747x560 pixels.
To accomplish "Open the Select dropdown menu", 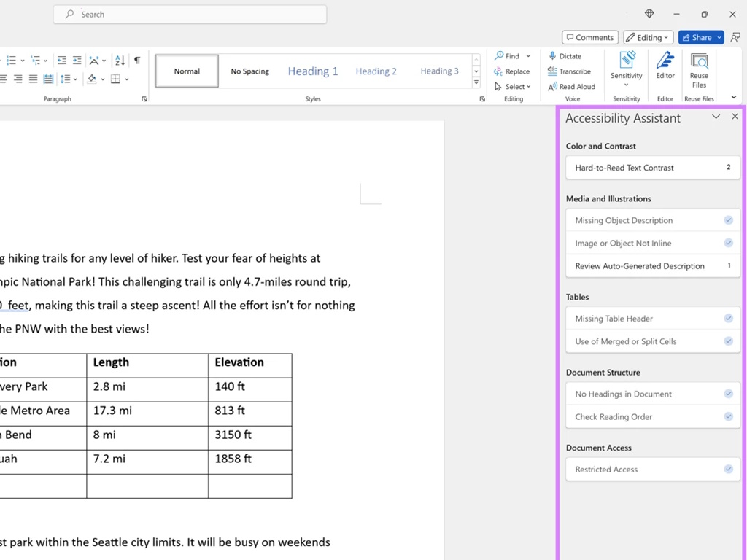I will tap(513, 87).
